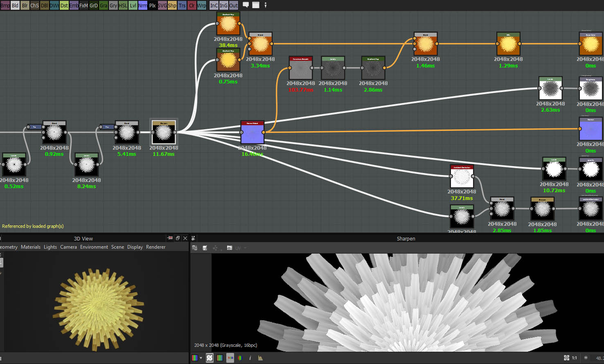
Task: Add a frame using the frame icon
Action: 256,5
